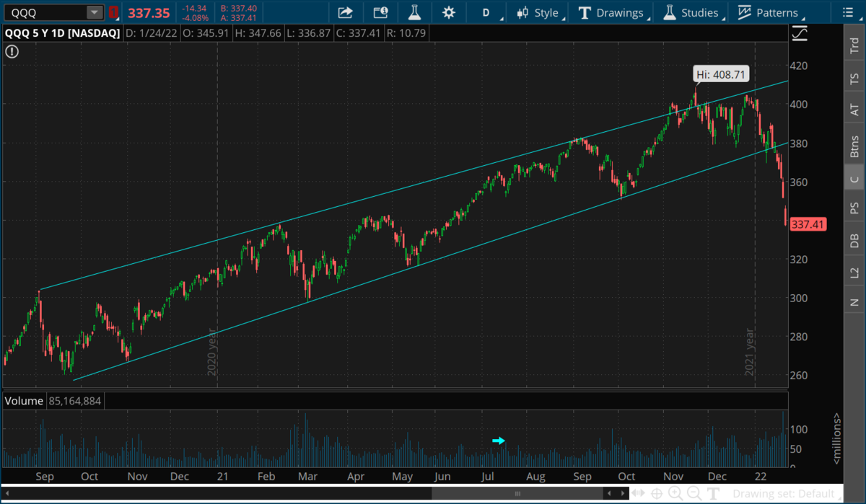Switch to the Trd sidebar tab
Image resolution: width=866 pixels, height=504 pixels.
point(854,47)
